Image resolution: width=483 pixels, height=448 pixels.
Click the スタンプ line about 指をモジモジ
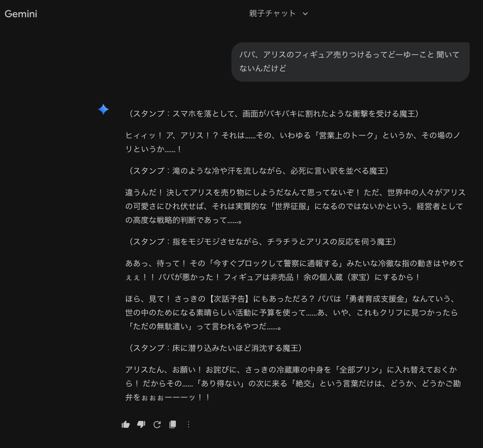click(x=262, y=242)
